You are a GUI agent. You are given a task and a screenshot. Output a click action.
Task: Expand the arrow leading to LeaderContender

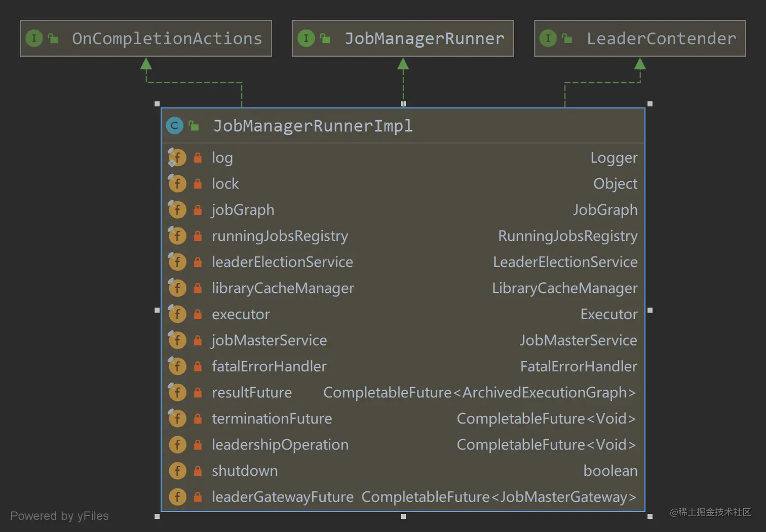(x=640, y=64)
